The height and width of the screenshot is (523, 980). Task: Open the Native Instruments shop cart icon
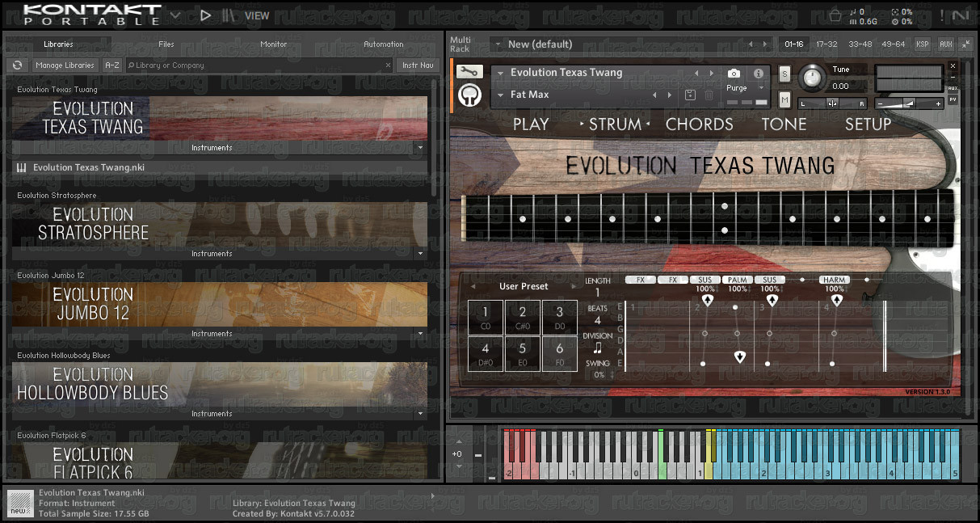835,15
